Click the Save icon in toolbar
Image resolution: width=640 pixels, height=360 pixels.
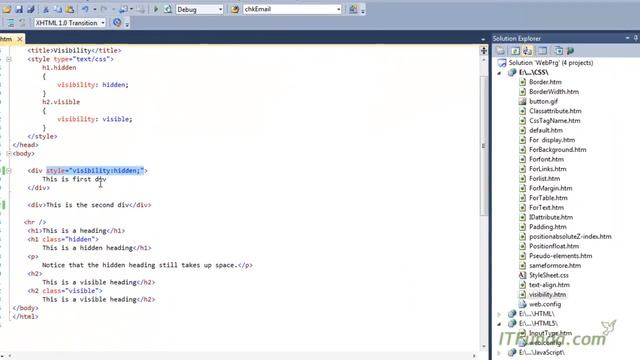click(19, 9)
